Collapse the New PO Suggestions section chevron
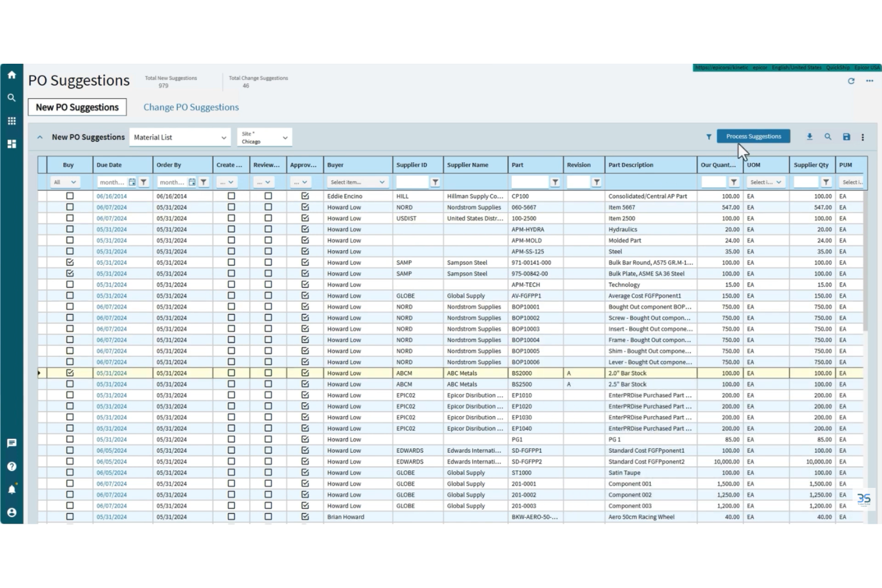This screenshot has height=588, width=882. pyautogui.click(x=39, y=136)
